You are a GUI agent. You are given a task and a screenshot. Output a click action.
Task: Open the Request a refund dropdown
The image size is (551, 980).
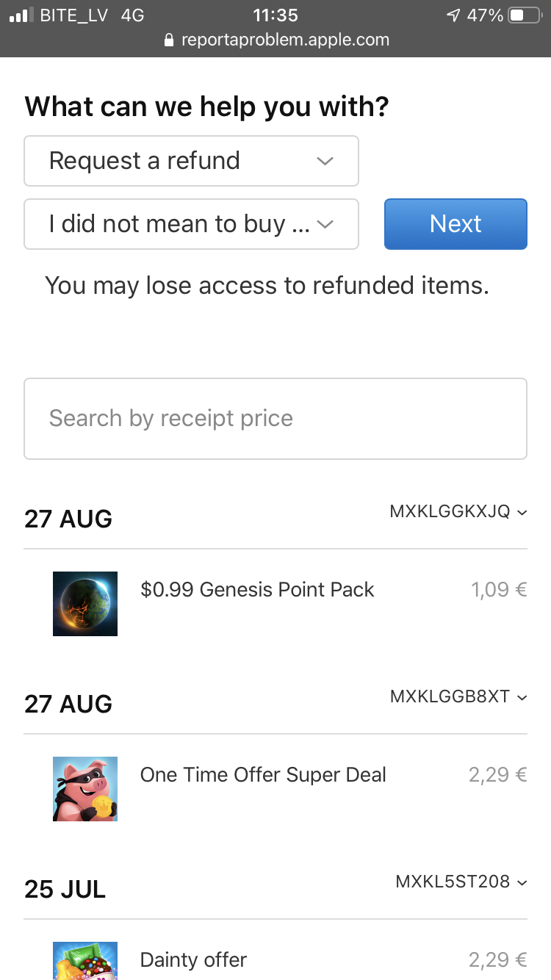(191, 161)
